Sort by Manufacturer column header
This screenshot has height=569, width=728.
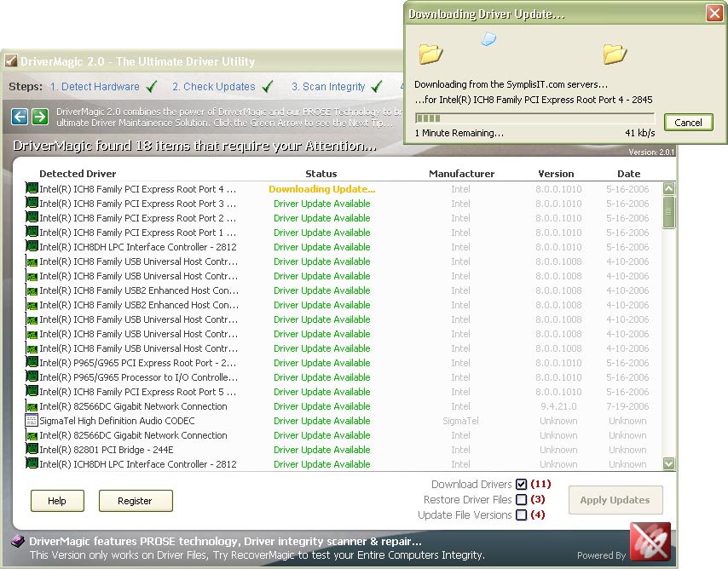[x=461, y=174]
